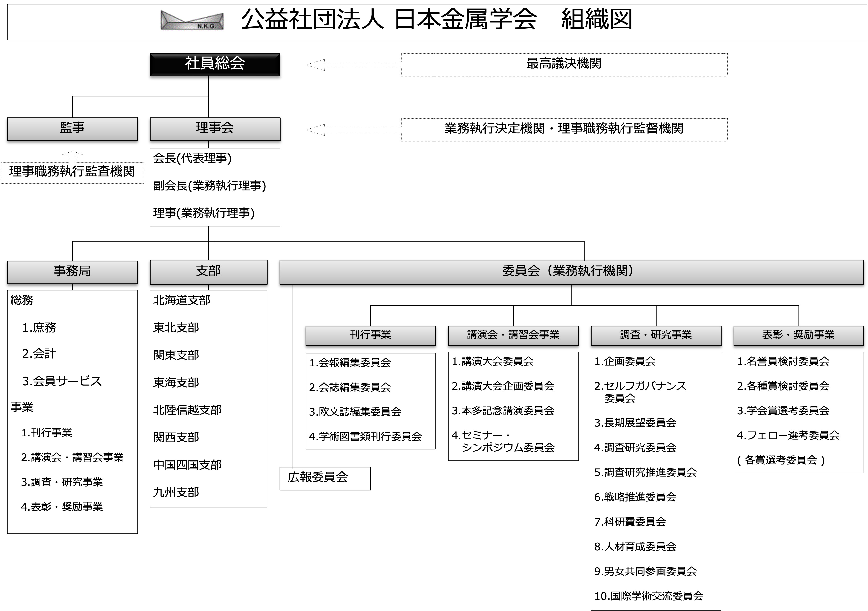Click 9.男女共同参画委員会
868x611 pixels.
tap(646, 571)
